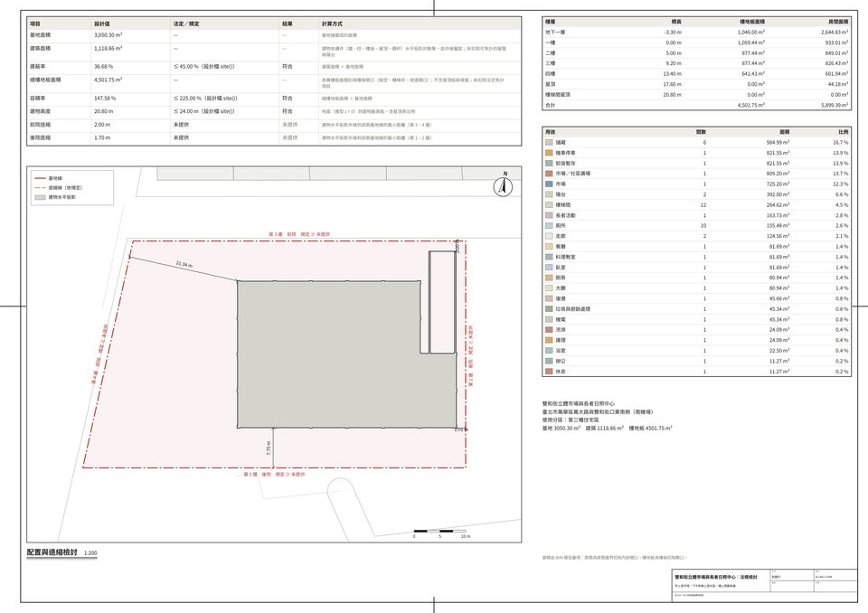868x613 pixels.
Task: Click the 計算方式 column header
Action: 332,24
